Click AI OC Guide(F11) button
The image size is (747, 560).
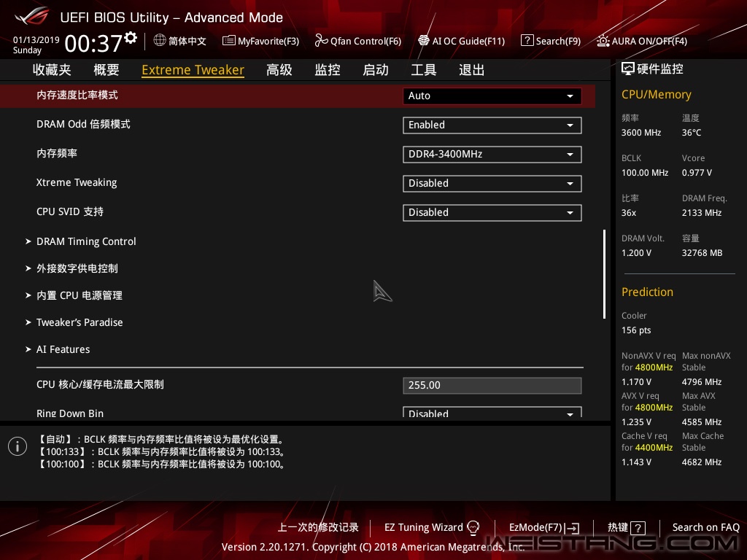[462, 41]
